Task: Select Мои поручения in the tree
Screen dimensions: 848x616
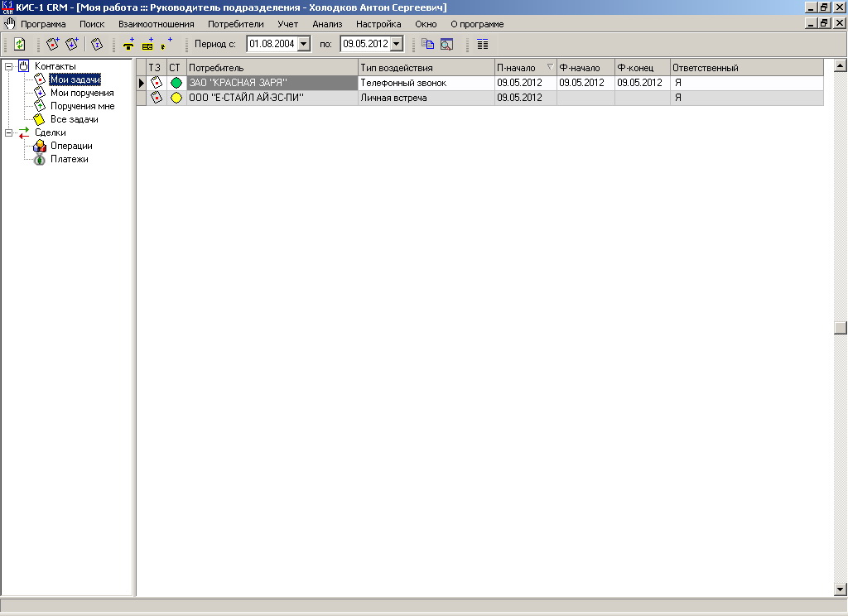Action: [82, 93]
